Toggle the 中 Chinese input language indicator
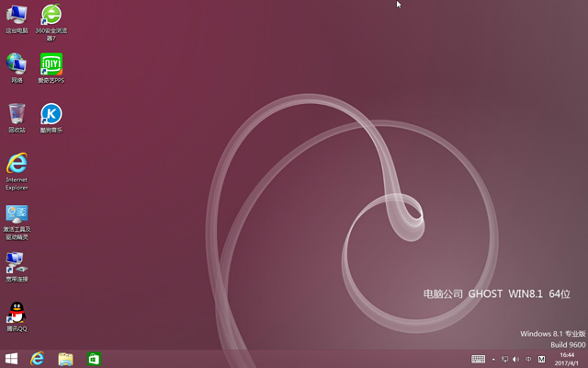Screen dimensions: 588x368 [x=528, y=359]
